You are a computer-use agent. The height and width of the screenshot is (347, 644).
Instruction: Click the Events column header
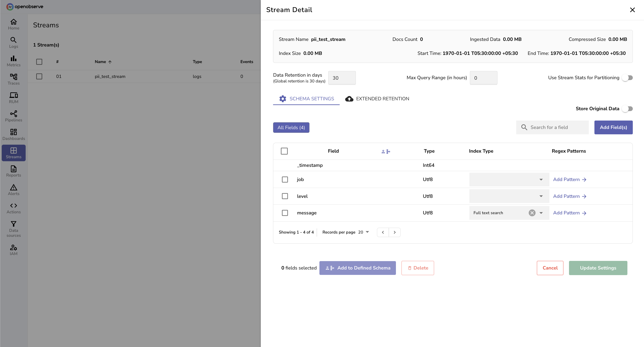tap(247, 62)
